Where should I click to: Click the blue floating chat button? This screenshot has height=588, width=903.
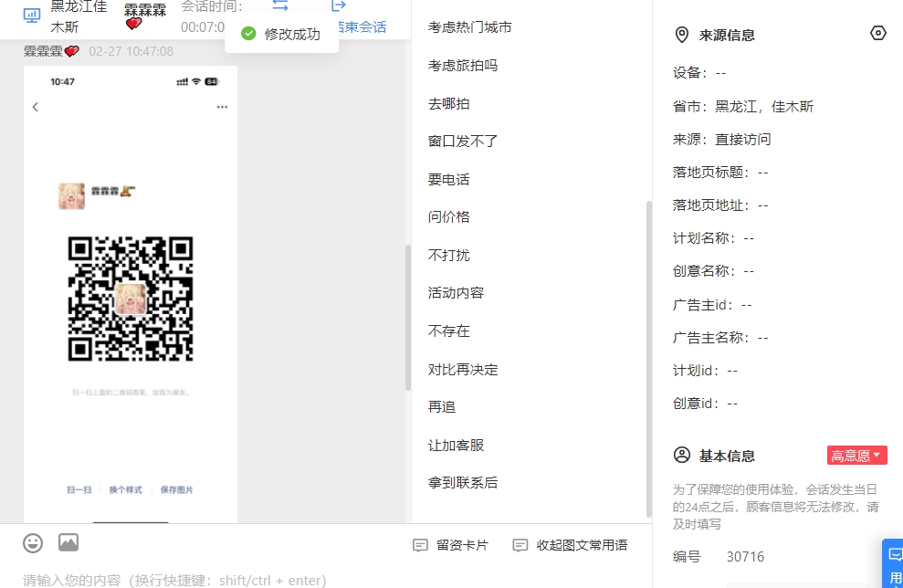tap(893, 563)
